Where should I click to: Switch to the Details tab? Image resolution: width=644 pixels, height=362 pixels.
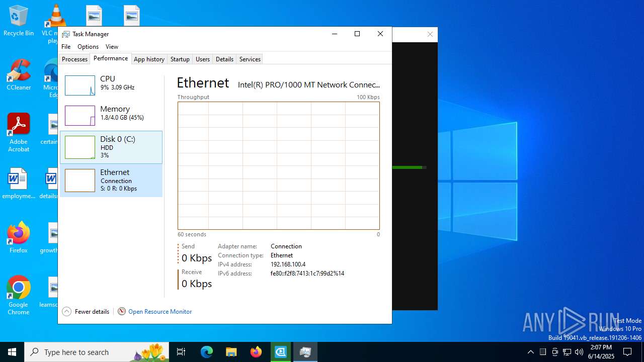(224, 59)
